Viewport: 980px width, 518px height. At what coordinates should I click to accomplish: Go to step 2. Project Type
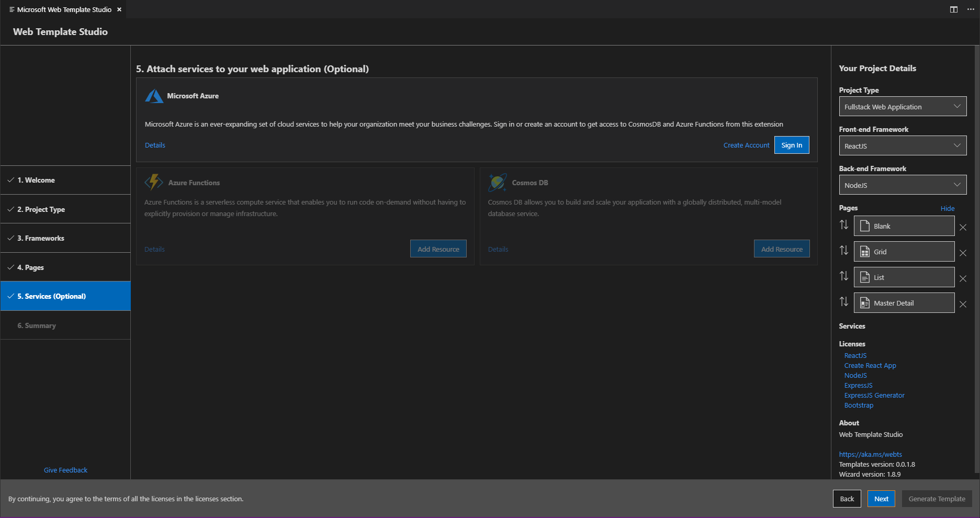pos(65,209)
